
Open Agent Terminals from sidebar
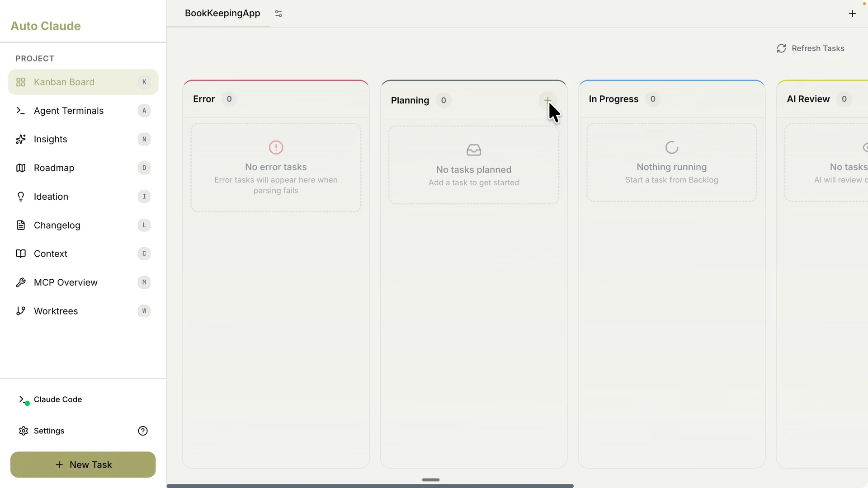[x=83, y=111]
